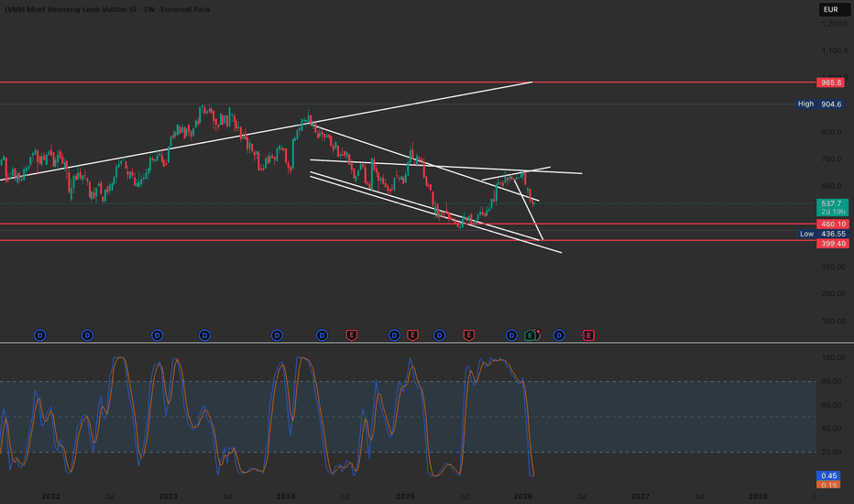Click the second dividend "D" marker from left
The height and width of the screenshot is (504, 854).
(x=87, y=335)
